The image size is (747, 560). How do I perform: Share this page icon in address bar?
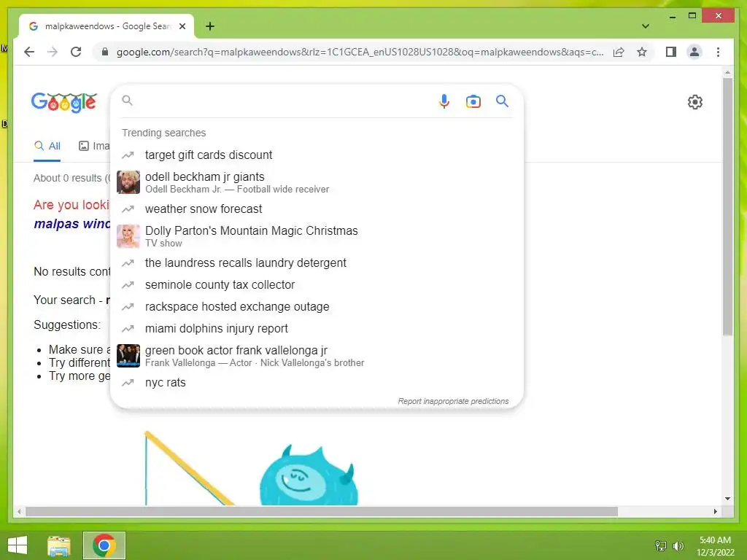619,52
